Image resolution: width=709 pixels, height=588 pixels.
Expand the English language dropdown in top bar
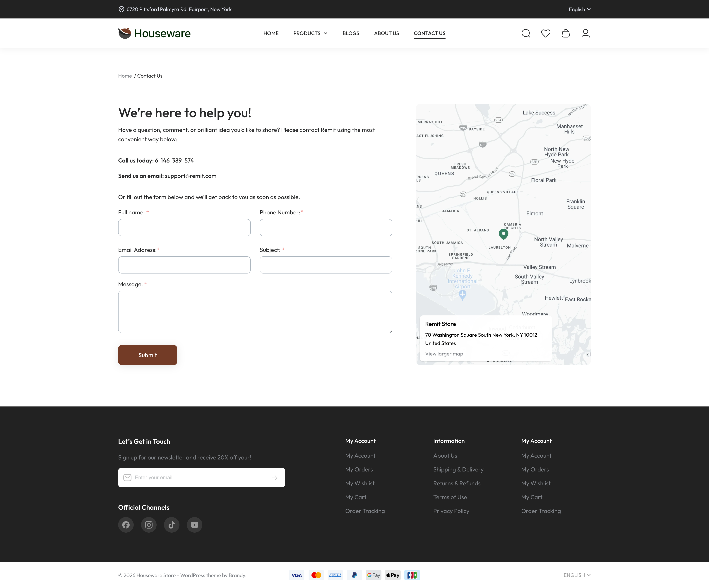[579, 9]
